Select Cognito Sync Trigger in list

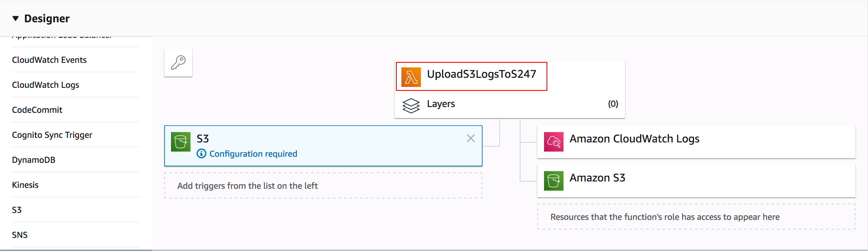[52, 134]
